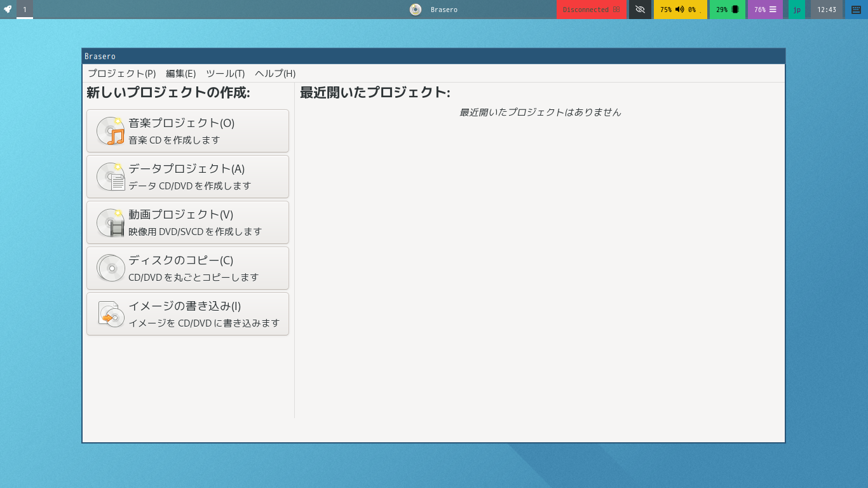The image size is (868, 488).
Task: Click the data disc icon with document
Action: pos(111,177)
